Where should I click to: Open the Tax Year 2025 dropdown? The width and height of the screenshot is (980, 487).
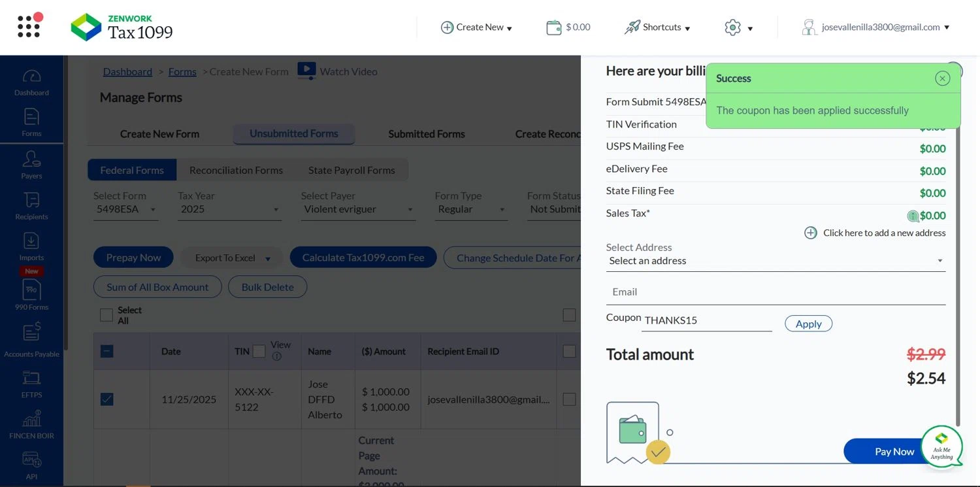(x=229, y=209)
